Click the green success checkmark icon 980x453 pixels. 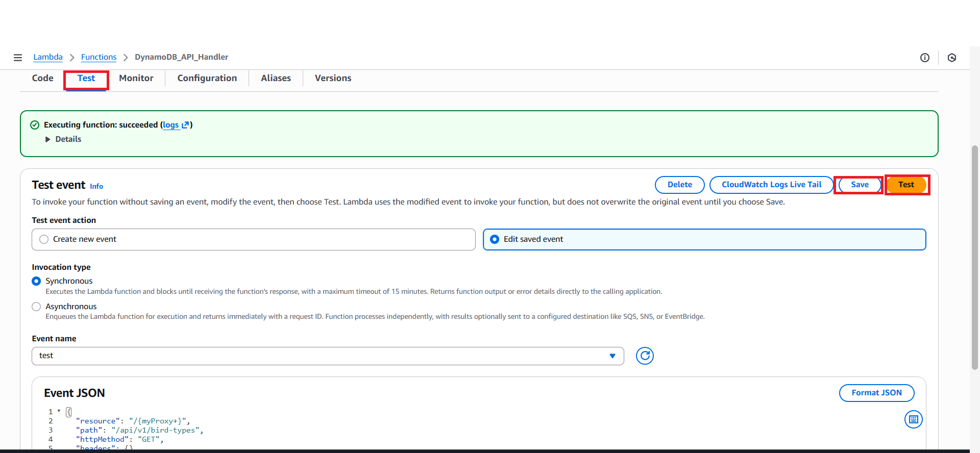(35, 125)
